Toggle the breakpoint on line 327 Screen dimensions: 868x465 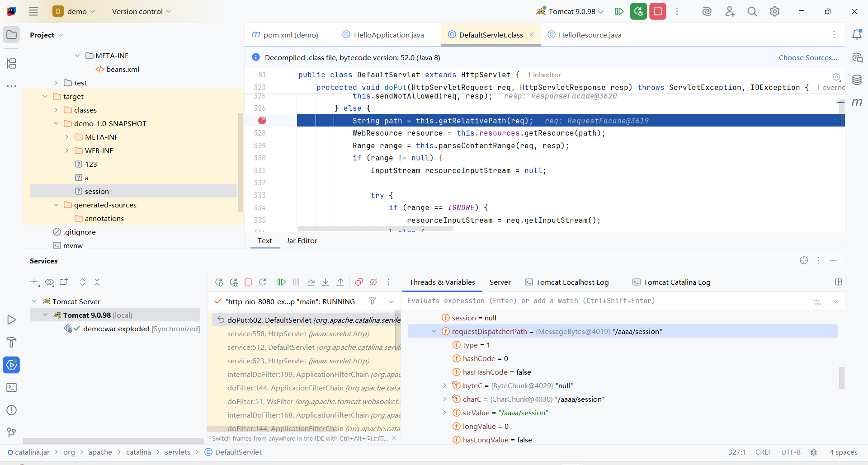[262, 120]
